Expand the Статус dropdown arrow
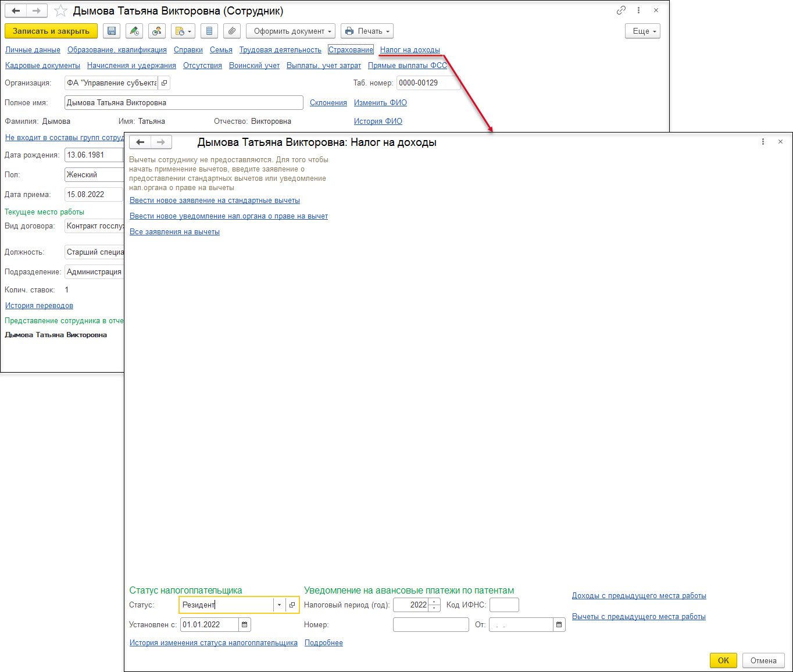 (279, 605)
